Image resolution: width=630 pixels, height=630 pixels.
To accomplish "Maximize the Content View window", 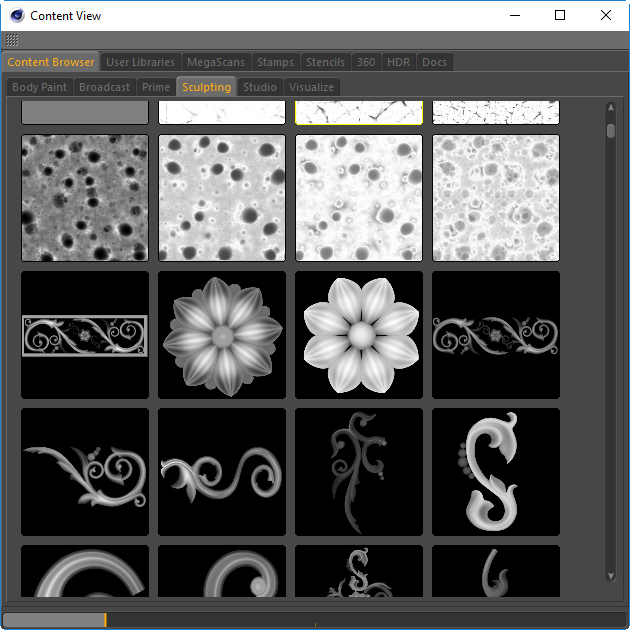I will (x=560, y=15).
